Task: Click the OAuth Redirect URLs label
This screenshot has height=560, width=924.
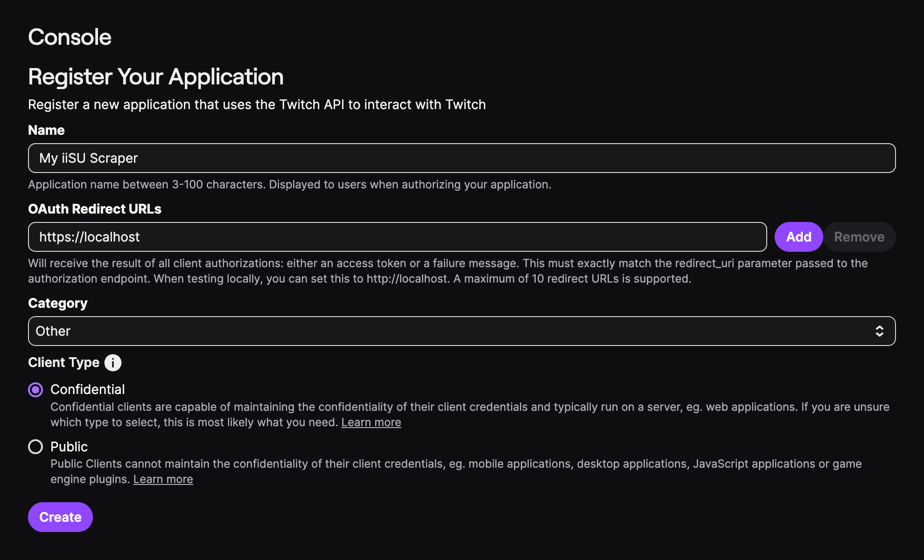Action: coord(94,209)
